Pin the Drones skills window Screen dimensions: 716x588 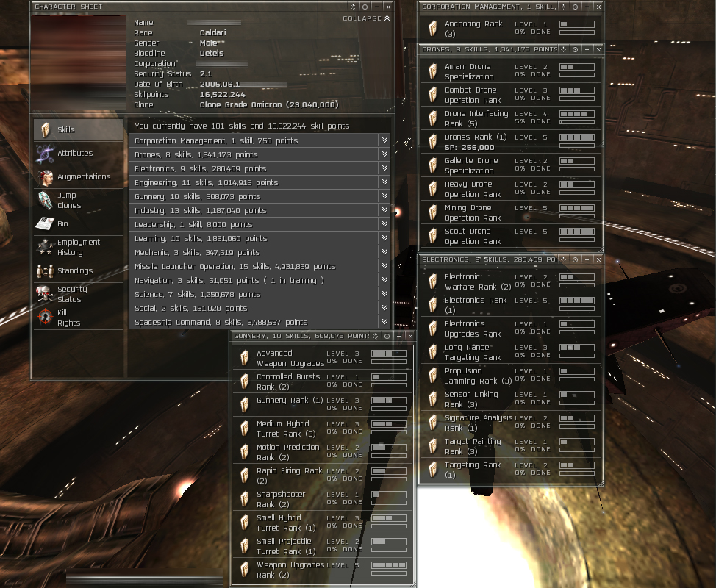coord(575,49)
